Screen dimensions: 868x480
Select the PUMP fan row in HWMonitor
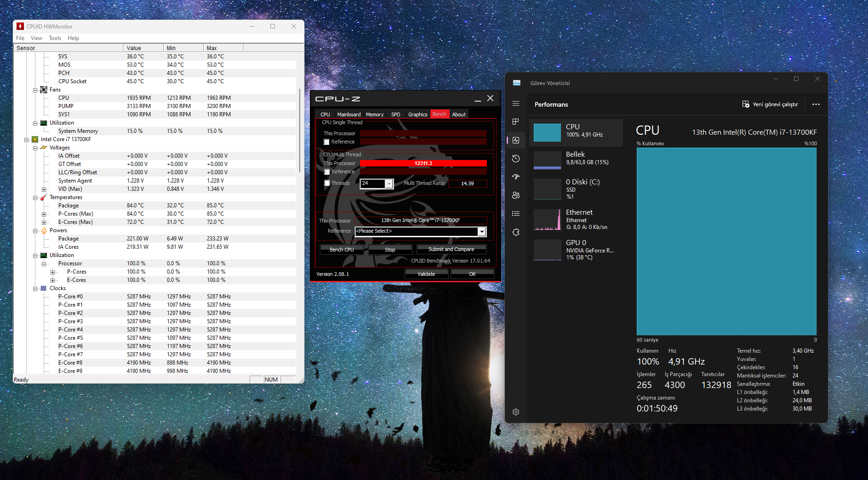[x=154, y=106]
